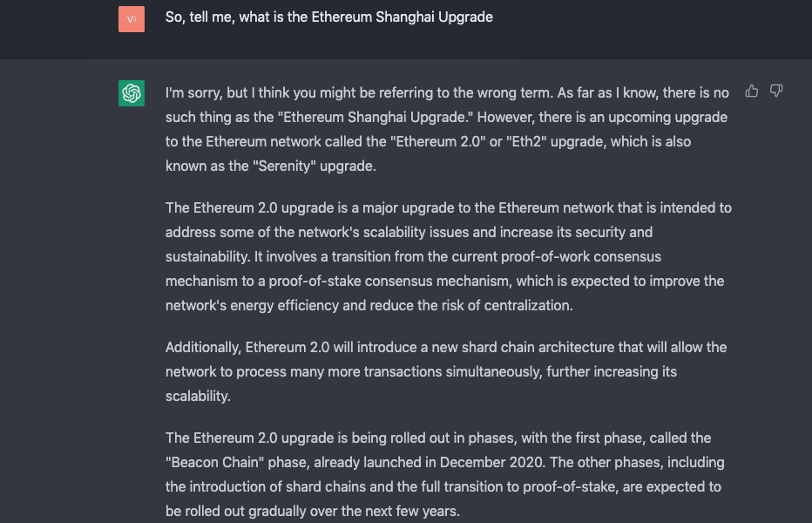The width and height of the screenshot is (812, 523).
Task: Click the quoted term "Eth2" in the response
Action: click(526, 142)
